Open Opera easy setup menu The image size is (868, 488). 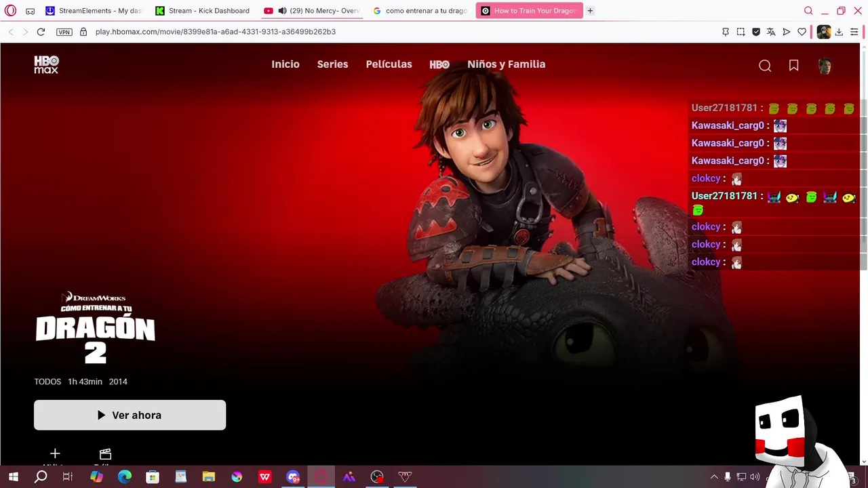pyautogui.click(x=854, y=32)
